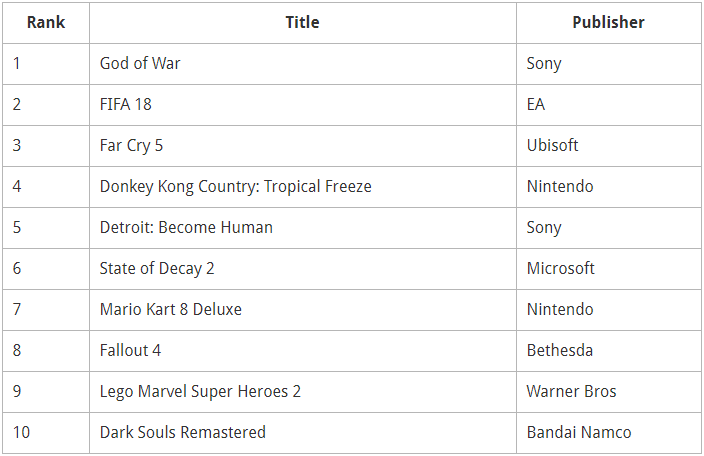Click the Title column header
The image size is (704, 456).
[x=303, y=22]
